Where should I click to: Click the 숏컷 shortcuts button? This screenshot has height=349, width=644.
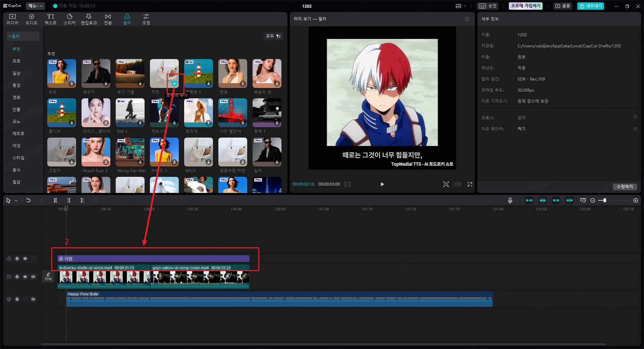point(488,6)
